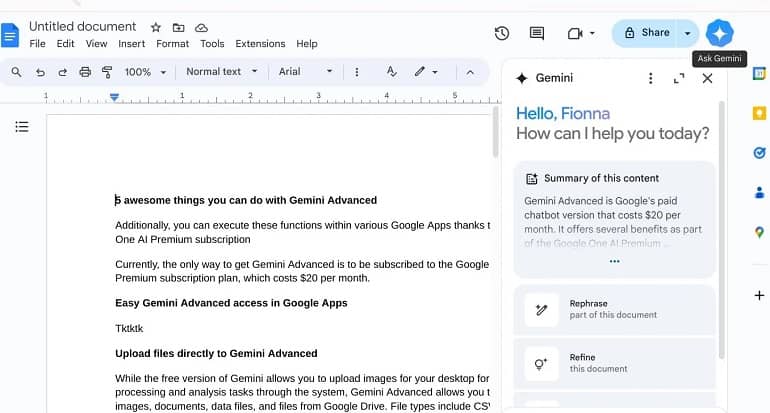
Task: Click the blue left indent ruler marker
Action: click(x=114, y=97)
